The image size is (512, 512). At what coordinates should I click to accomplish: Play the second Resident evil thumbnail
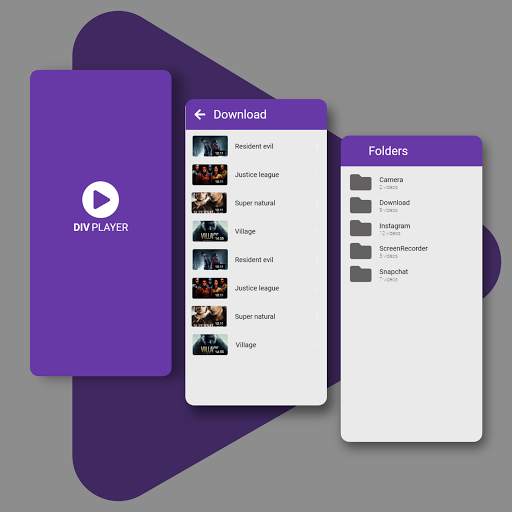(x=210, y=259)
